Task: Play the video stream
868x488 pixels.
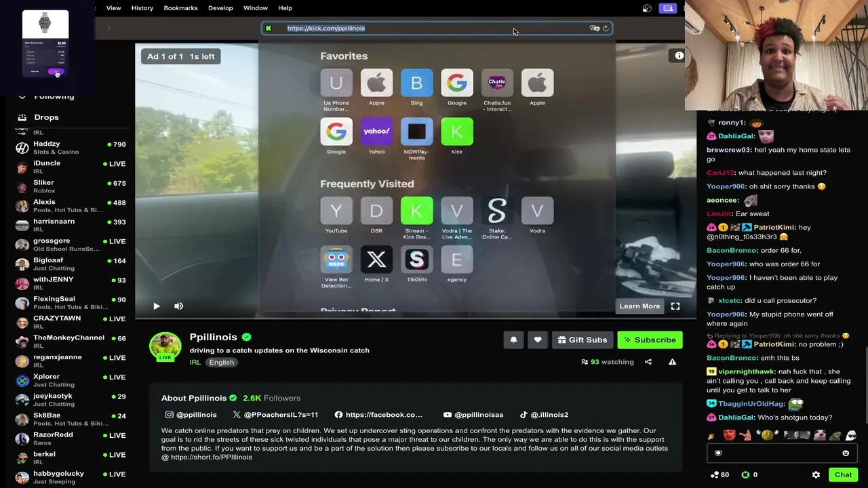Action: click(157, 306)
